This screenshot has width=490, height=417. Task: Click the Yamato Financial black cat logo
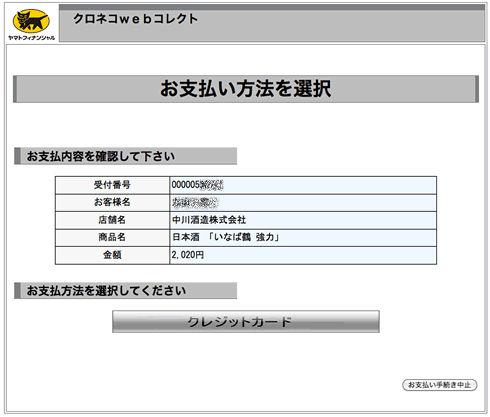click(x=31, y=21)
